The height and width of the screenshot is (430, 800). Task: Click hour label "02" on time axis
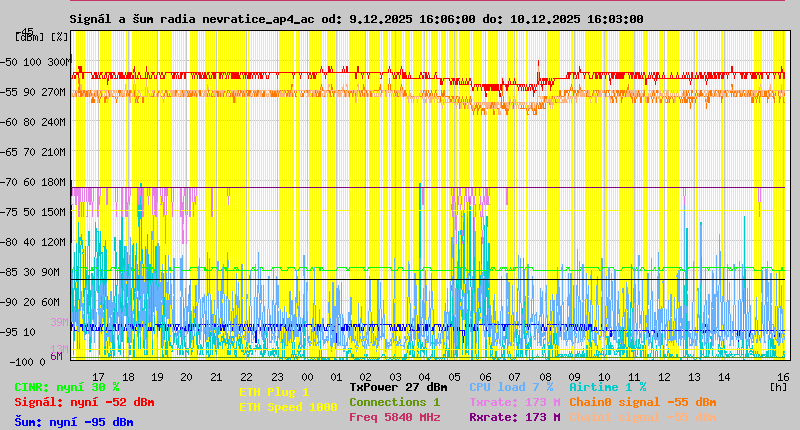click(365, 377)
